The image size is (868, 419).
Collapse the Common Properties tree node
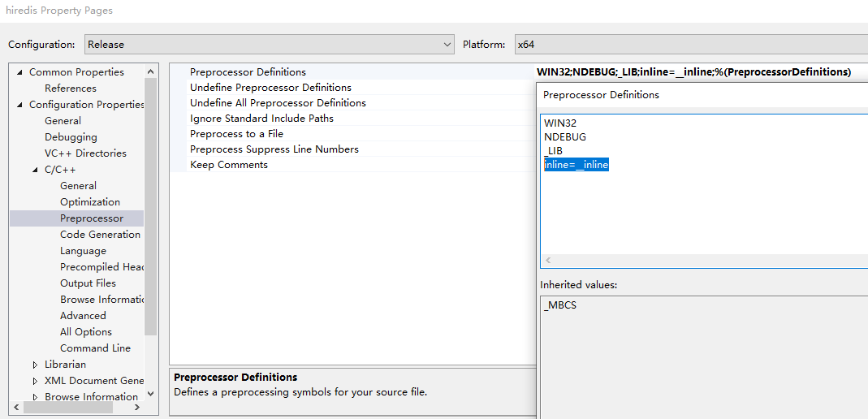click(20, 72)
